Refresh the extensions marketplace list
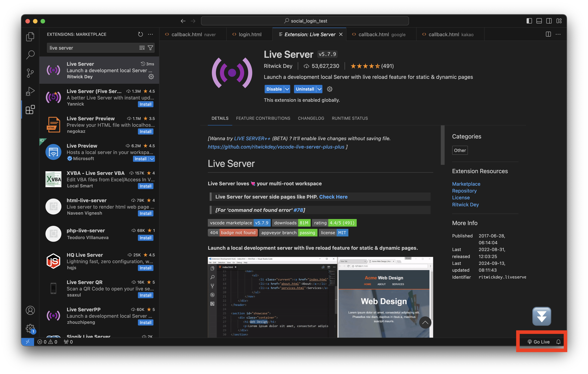This screenshot has height=374, width=588. point(140,34)
